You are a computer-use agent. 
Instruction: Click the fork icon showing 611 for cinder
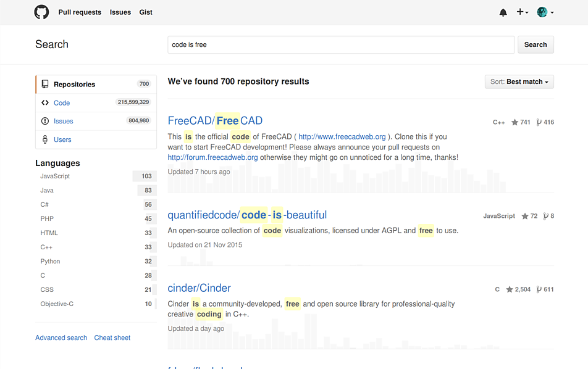537,289
